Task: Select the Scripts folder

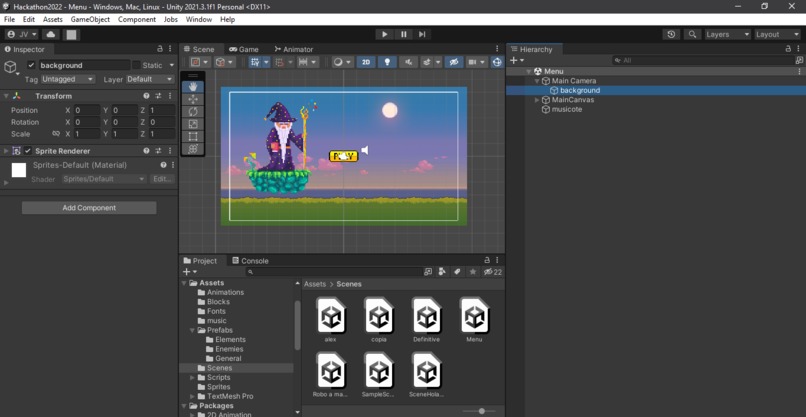Action: pos(218,377)
